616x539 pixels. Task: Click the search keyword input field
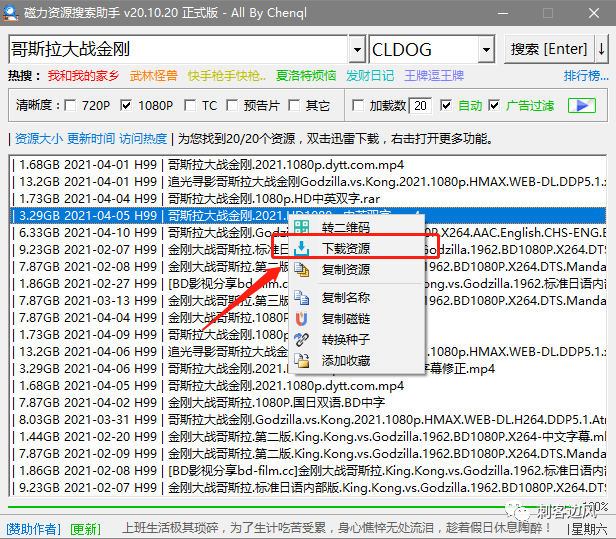pyautogui.click(x=178, y=50)
